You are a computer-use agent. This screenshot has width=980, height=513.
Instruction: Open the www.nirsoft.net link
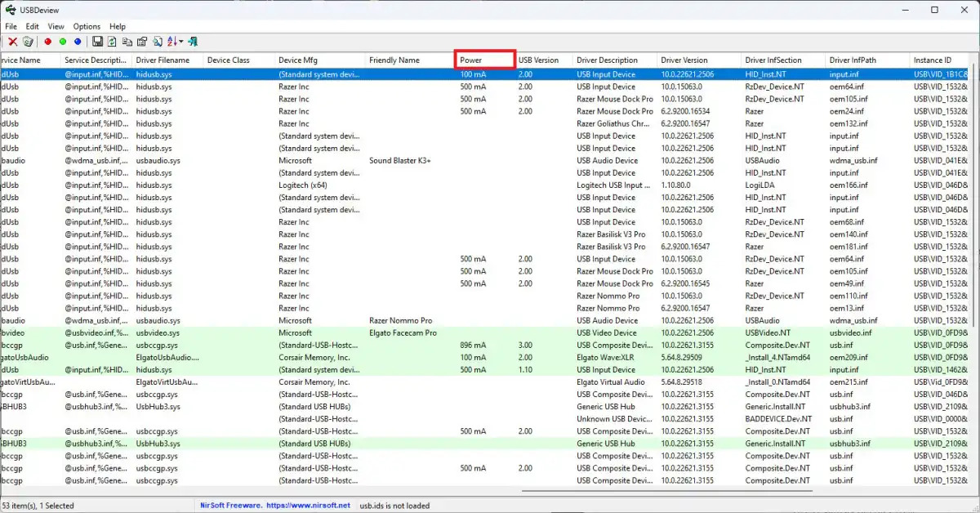click(309, 506)
